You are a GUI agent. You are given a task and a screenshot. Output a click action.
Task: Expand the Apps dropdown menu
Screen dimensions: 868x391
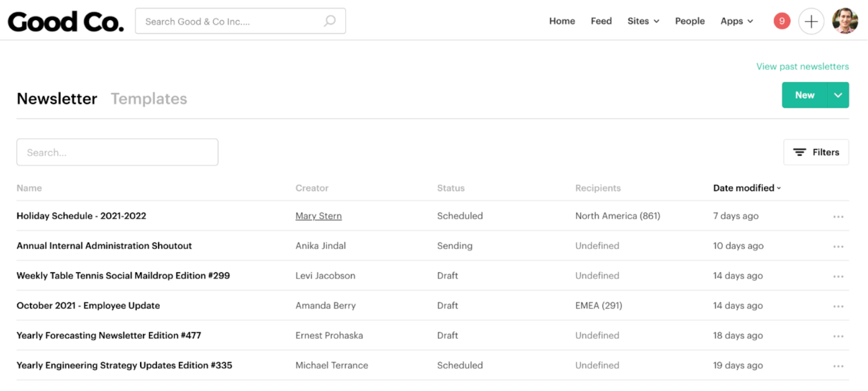coord(737,21)
